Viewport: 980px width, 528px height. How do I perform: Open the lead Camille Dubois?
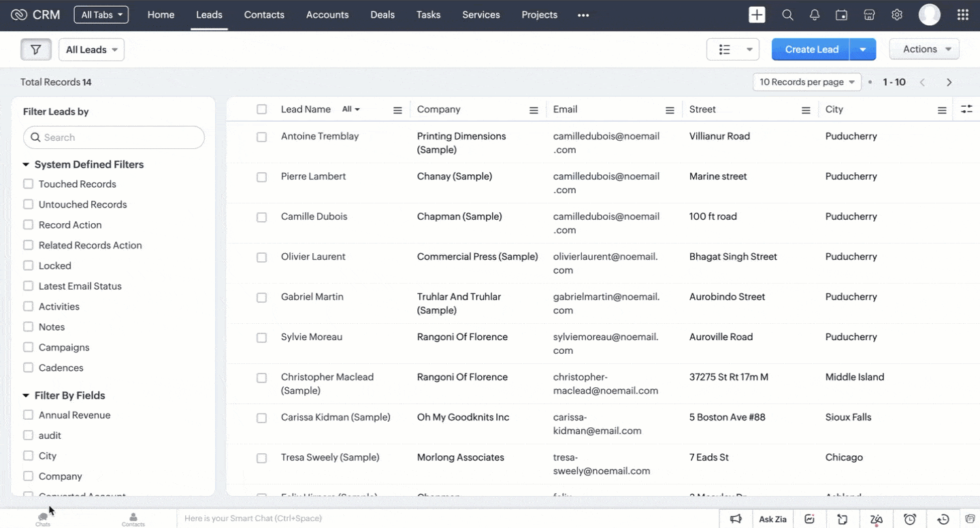(x=314, y=216)
